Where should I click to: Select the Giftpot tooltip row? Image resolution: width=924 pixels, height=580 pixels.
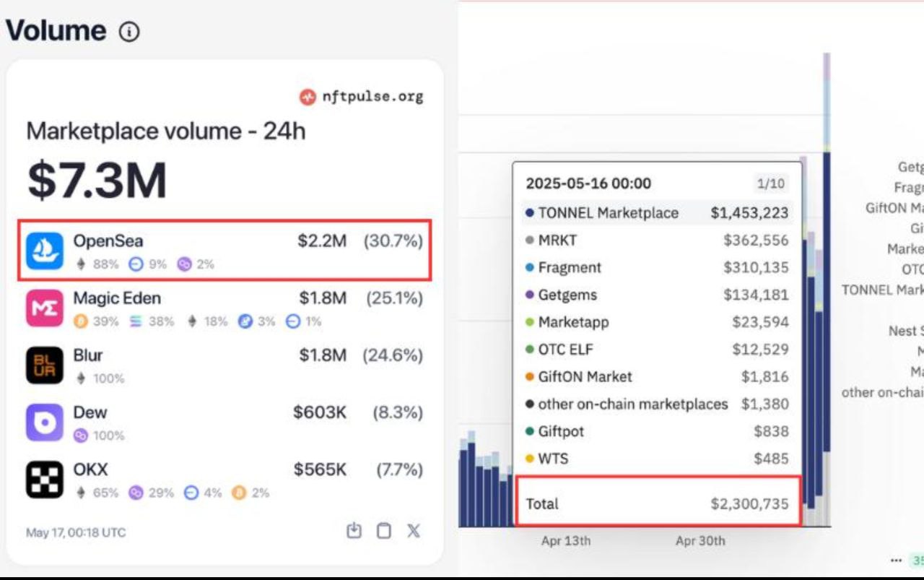tap(656, 432)
